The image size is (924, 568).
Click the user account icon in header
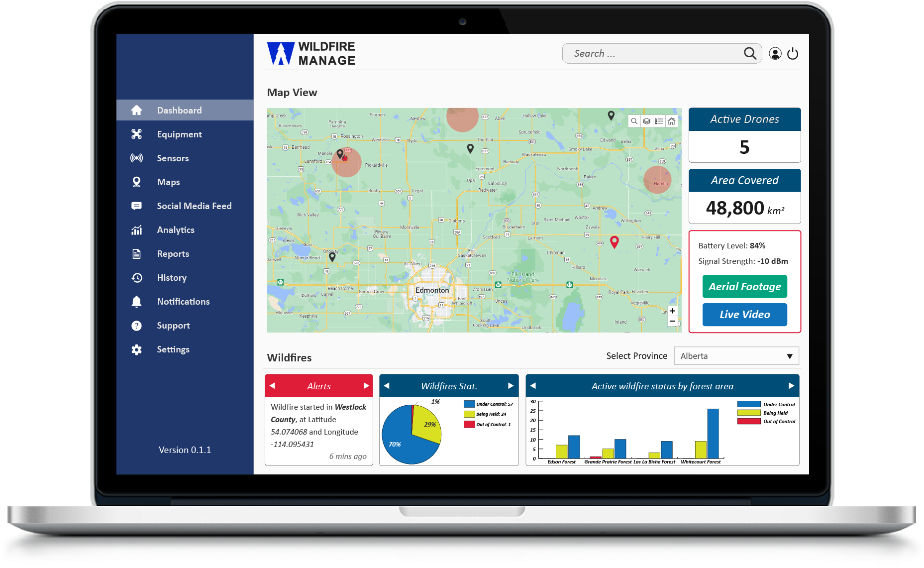[775, 53]
